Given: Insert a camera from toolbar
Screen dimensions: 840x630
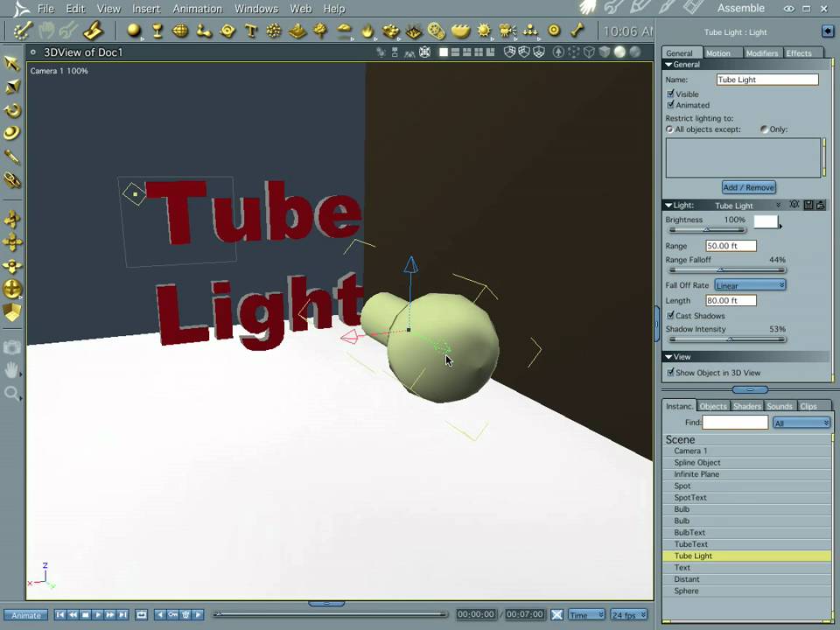Looking at the screenshot, I should coord(507,31).
